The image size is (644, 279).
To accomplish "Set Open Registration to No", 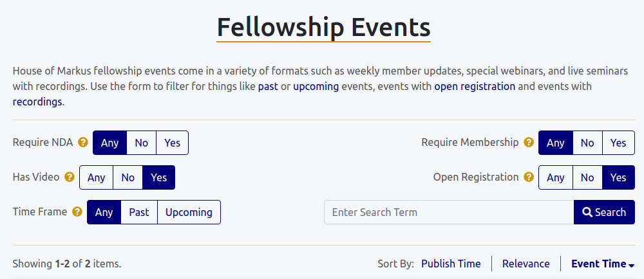I will (587, 177).
